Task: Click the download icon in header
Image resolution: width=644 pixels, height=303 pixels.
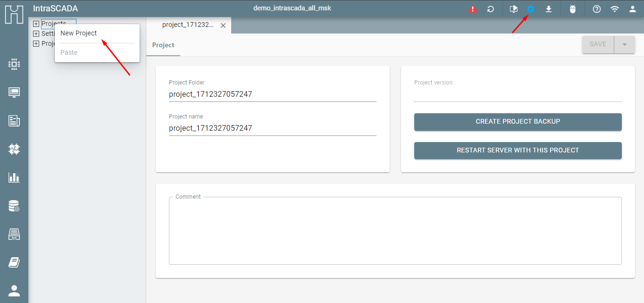Action: click(549, 9)
